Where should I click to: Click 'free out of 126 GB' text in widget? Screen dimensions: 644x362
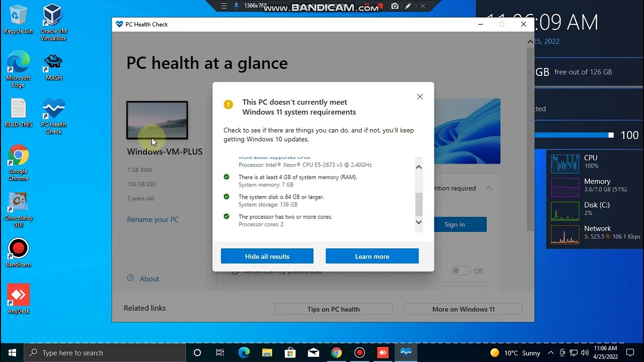pyautogui.click(x=583, y=72)
